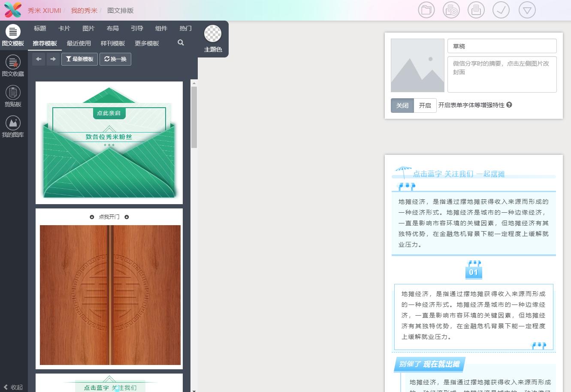Open 我的图库 image library

pyautogui.click(x=13, y=129)
